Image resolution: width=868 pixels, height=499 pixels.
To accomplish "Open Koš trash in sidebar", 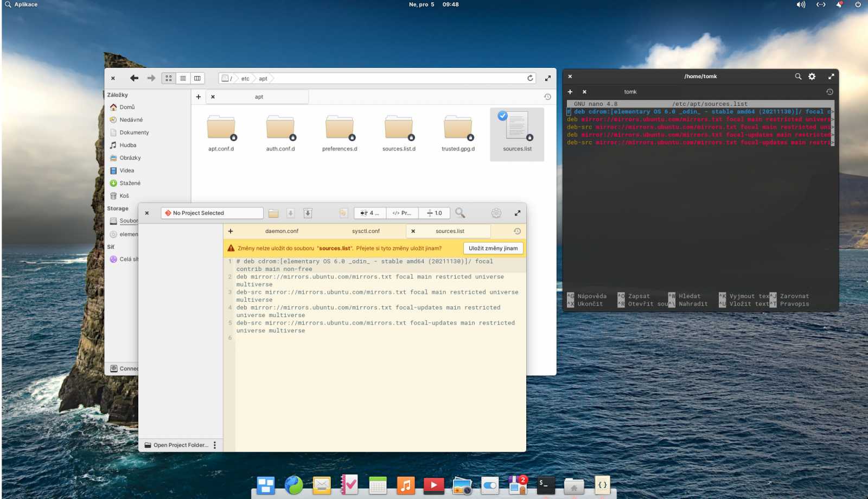I will pos(124,195).
